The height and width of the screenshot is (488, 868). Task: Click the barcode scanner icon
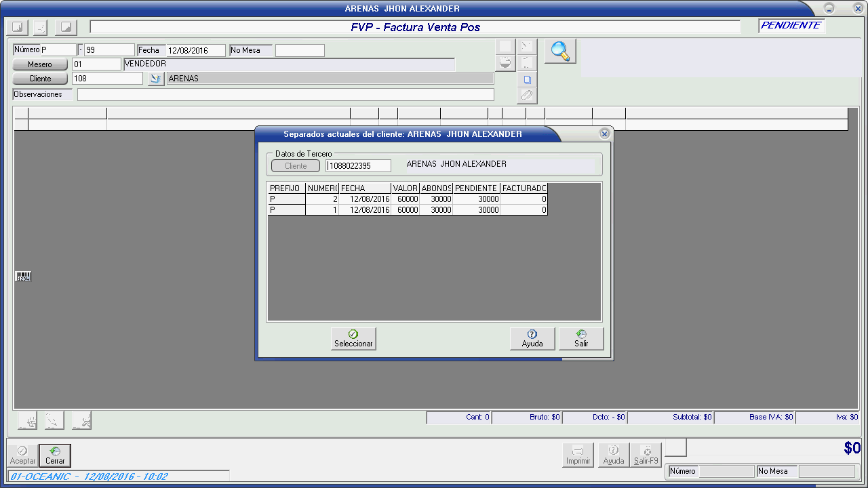(x=23, y=276)
